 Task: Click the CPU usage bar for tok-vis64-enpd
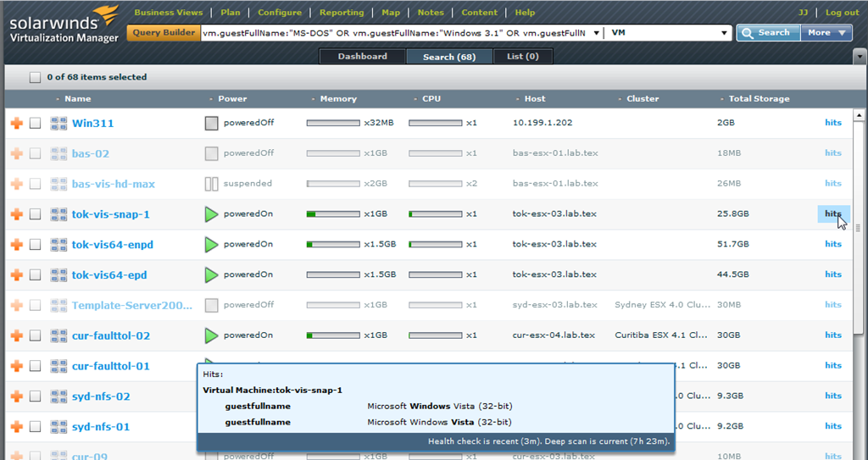435,245
